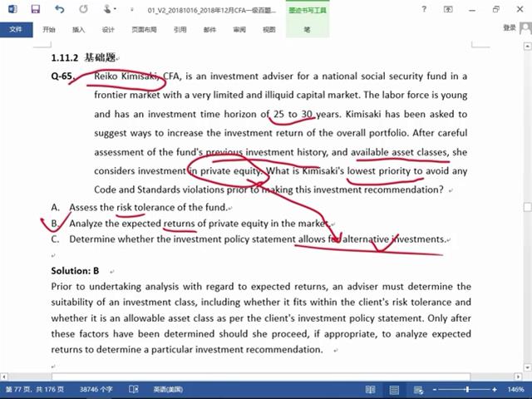Click the words 'lowest priority' in question

click(379, 171)
